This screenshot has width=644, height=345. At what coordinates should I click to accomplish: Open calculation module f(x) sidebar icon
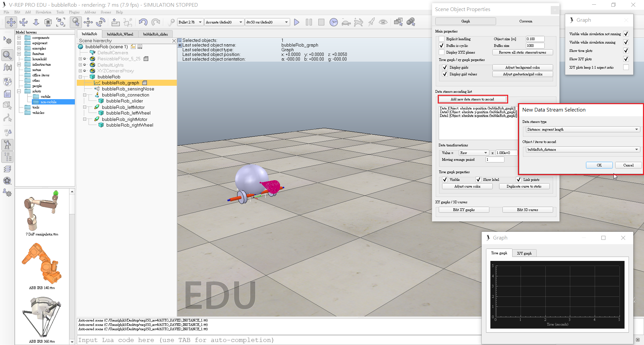[7, 67]
